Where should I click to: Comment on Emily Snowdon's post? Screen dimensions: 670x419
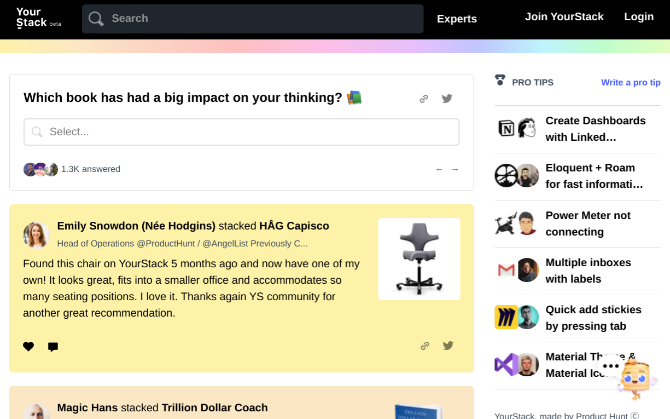coord(53,347)
